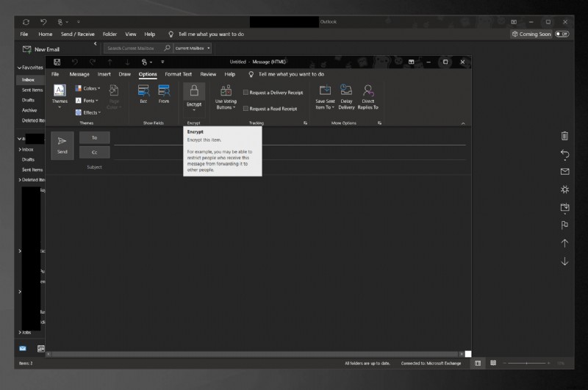The width and height of the screenshot is (588, 390).
Task: Click the Encrypt lock icon
Action: click(193, 91)
